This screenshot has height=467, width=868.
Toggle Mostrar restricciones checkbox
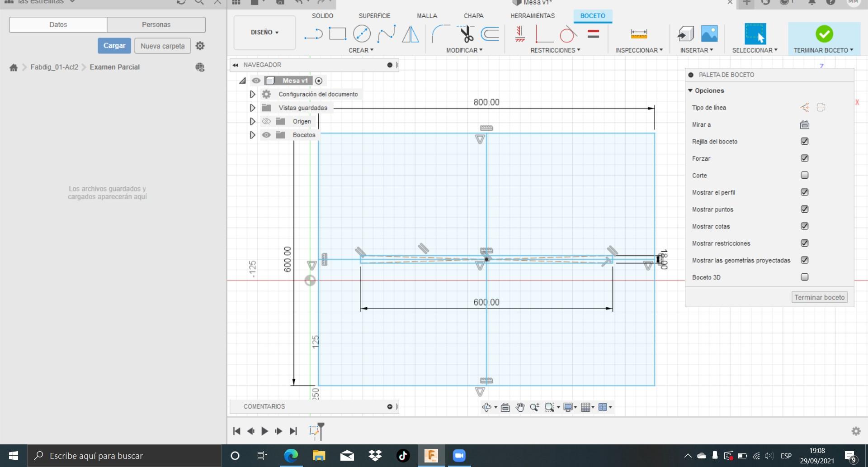pyautogui.click(x=805, y=243)
